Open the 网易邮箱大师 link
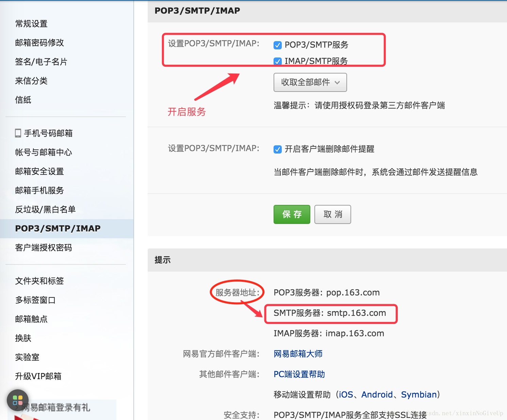Viewport: 507px width, 420px height. (x=298, y=354)
